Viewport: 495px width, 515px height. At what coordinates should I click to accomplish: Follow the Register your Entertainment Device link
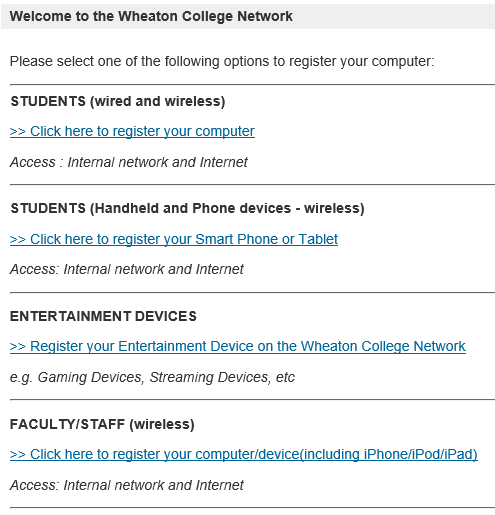238,346
